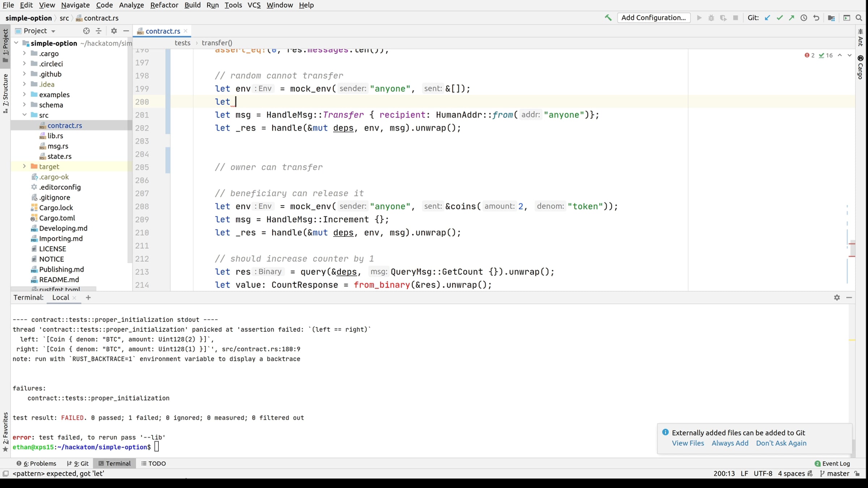This screenshot has width=868, height=488.
Task: Click line:column 200:13 in status bar
Action: pos(724,474)
